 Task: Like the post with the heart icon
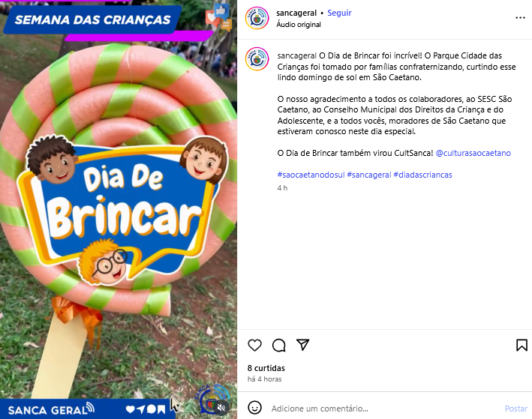[254, 345]
